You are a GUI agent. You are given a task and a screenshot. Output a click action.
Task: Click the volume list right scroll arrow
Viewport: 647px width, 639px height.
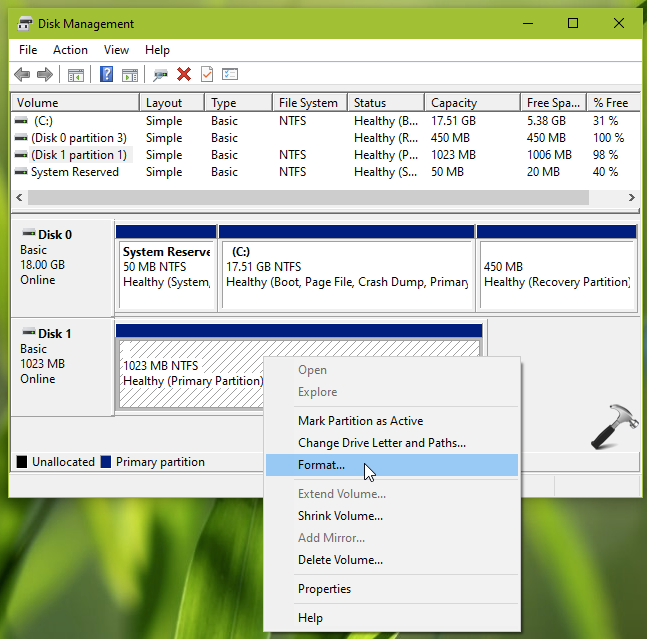pos(632,198)
